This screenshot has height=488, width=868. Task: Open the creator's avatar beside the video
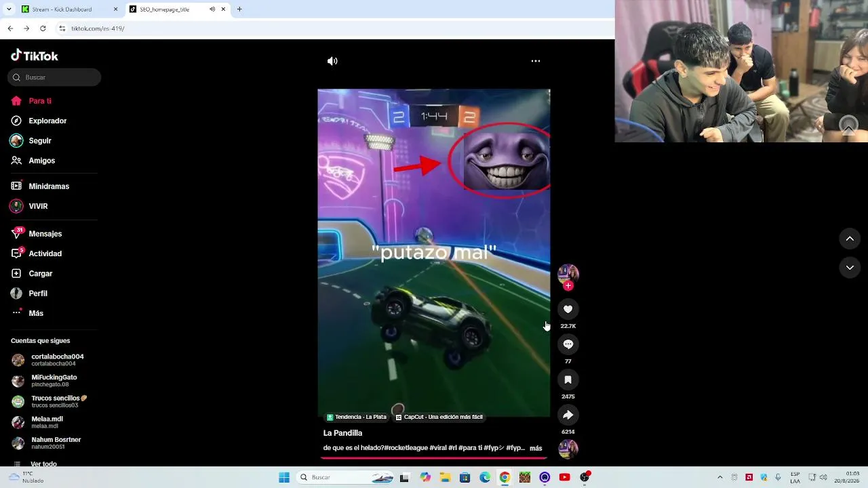[568, 274]
